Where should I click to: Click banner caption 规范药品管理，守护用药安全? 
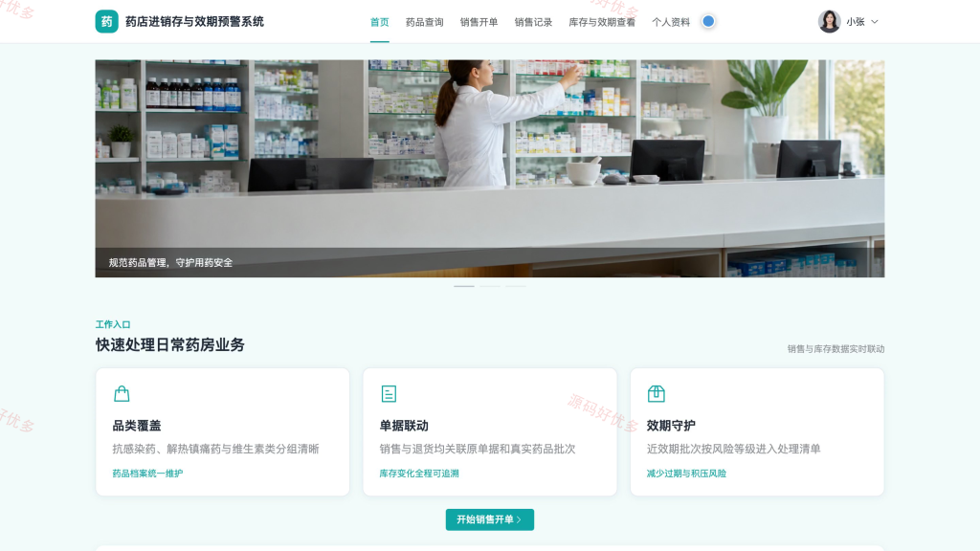pos(170,262)
